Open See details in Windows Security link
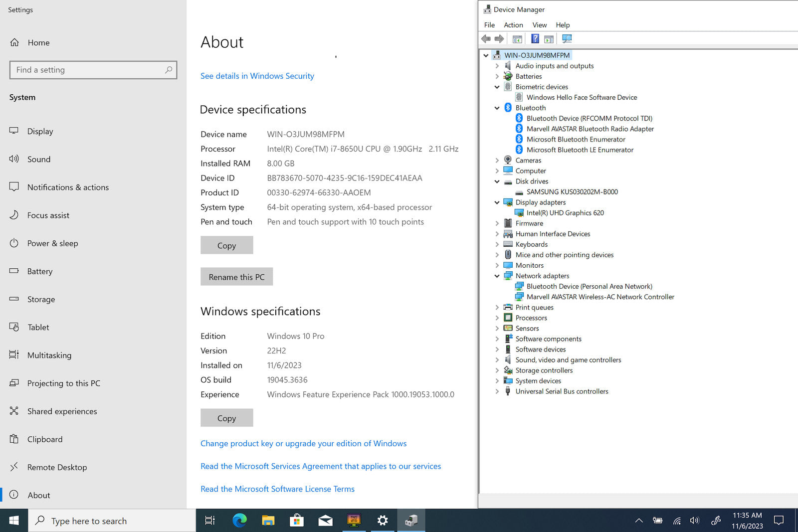This screenshot has width=798, height=532. click(x=257, y=76)
